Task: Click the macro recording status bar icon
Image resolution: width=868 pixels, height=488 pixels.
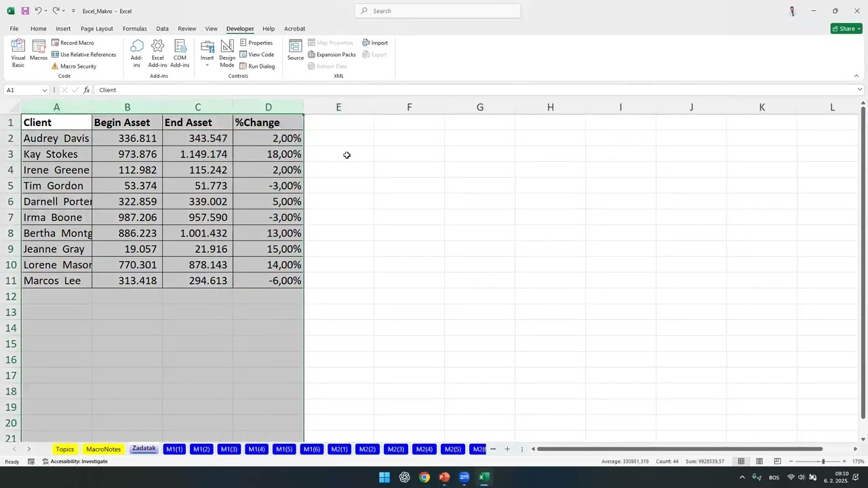Action: click(x=31, y=462)
